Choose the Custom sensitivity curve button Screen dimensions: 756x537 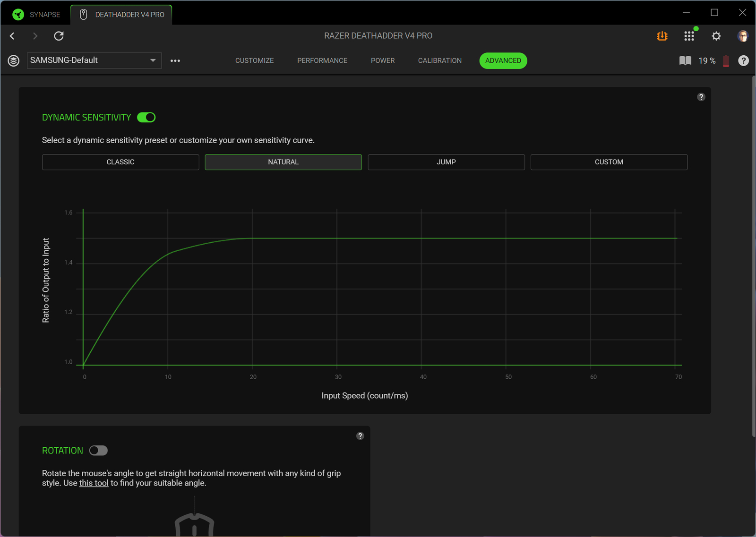pos(609,162)
